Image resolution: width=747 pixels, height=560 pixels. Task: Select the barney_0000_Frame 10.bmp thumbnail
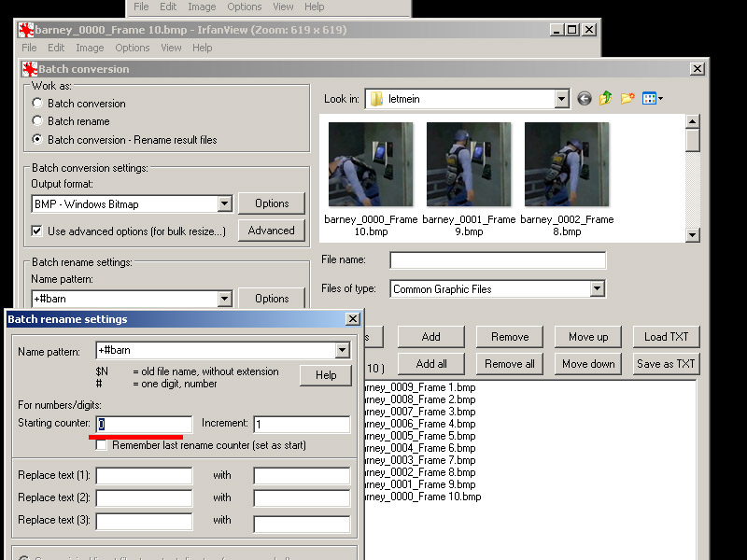[371, 164]
